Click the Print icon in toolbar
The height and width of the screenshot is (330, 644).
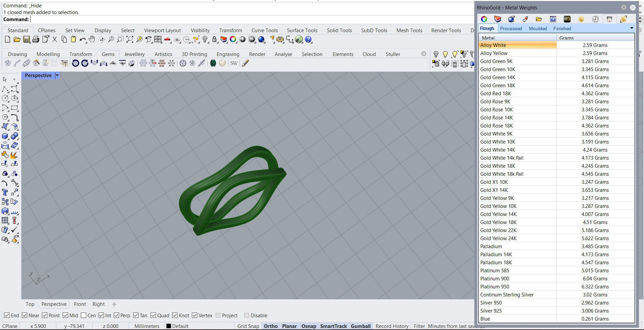pos(36,40)
